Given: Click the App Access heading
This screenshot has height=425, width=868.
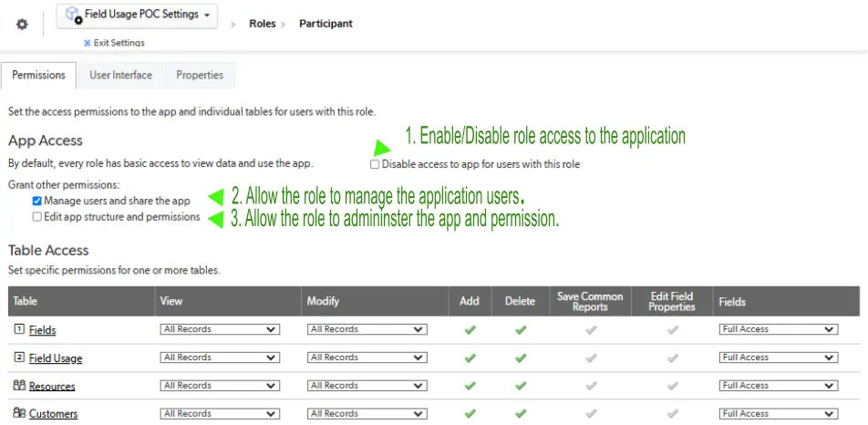Looking at the screenshot, I should [x=46, y=140].
